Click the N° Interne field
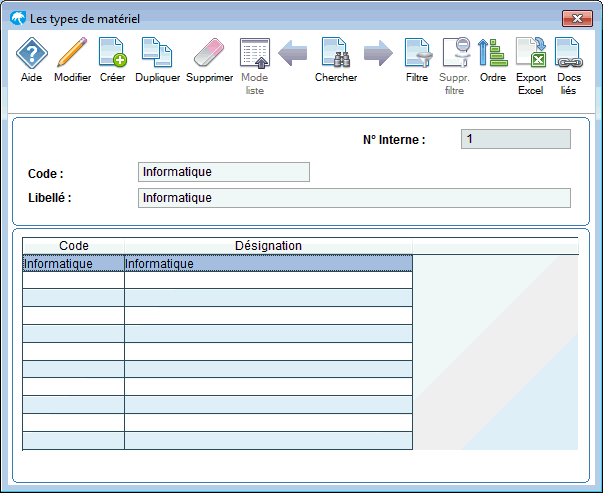Screen dimensions: 603x493 [x=516, y=139]
